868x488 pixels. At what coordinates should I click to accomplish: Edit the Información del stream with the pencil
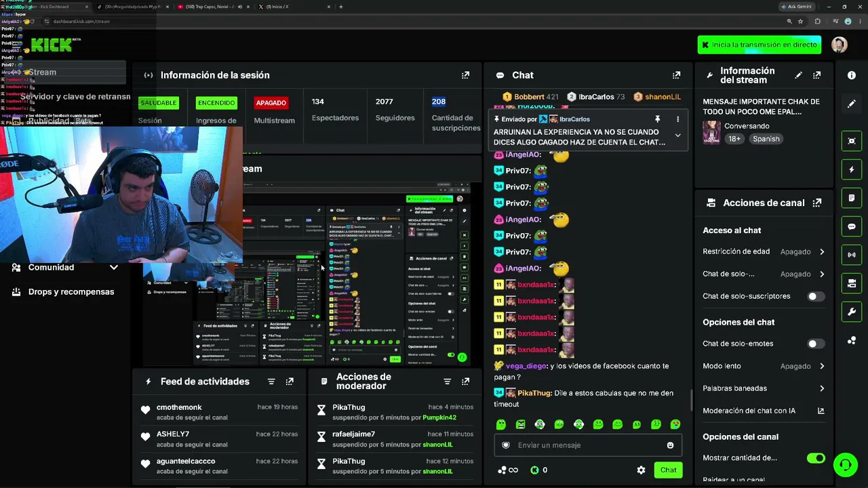point(798,75)
